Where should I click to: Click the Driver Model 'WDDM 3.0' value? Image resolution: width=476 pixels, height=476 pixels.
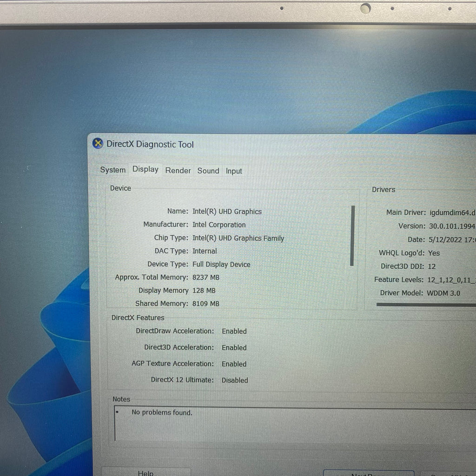pos(443,293)
